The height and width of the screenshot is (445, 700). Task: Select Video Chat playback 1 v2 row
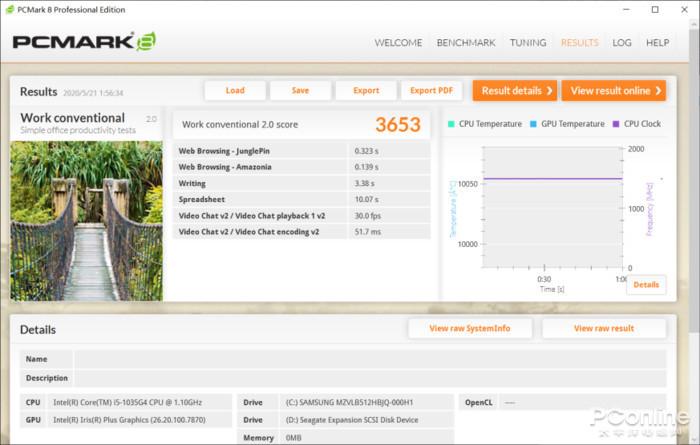coord(302,216)
